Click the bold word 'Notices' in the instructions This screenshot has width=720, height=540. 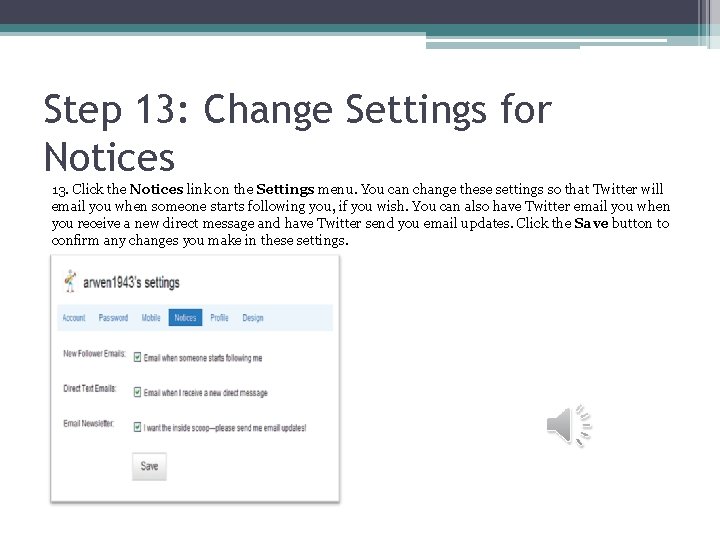(157, 189)
